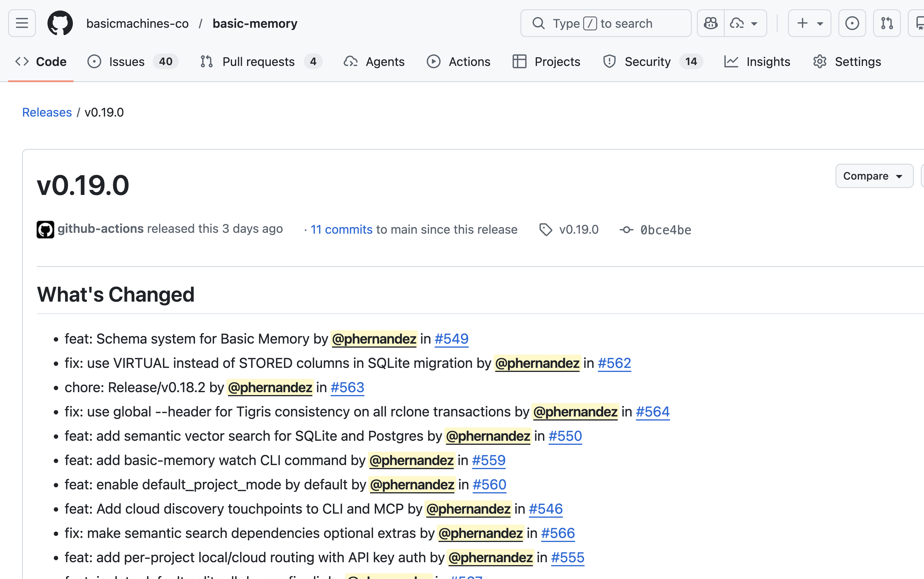Expand the Compare dropdown
Image resolution: width=924 pixels, height=579 pixels.
click(x=874, y=176)
